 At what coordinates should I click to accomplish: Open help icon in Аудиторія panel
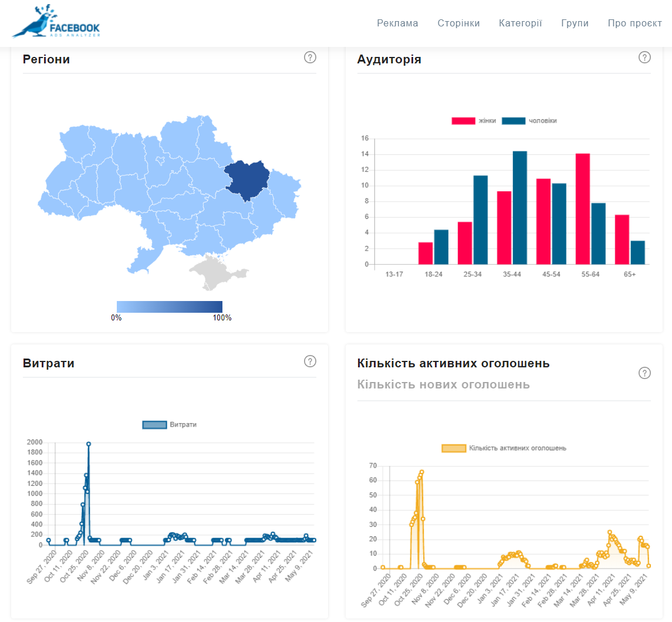[644, 58]
